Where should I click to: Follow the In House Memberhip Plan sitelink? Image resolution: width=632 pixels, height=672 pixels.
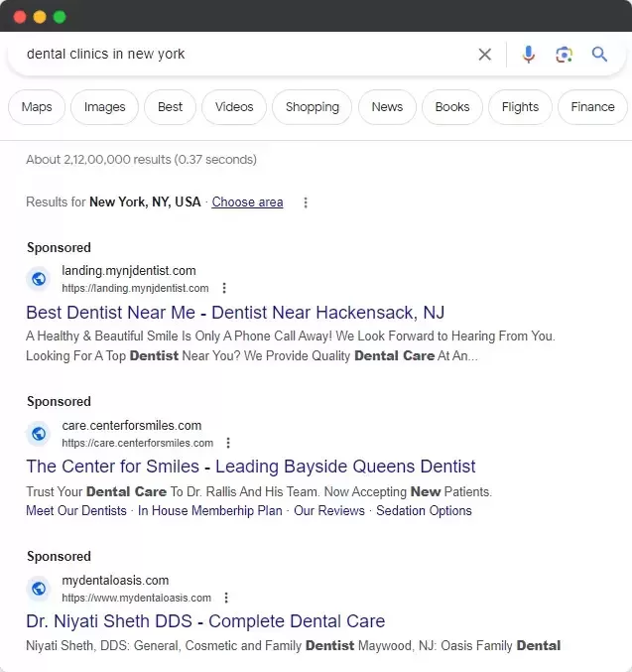[x=210, y=511]
